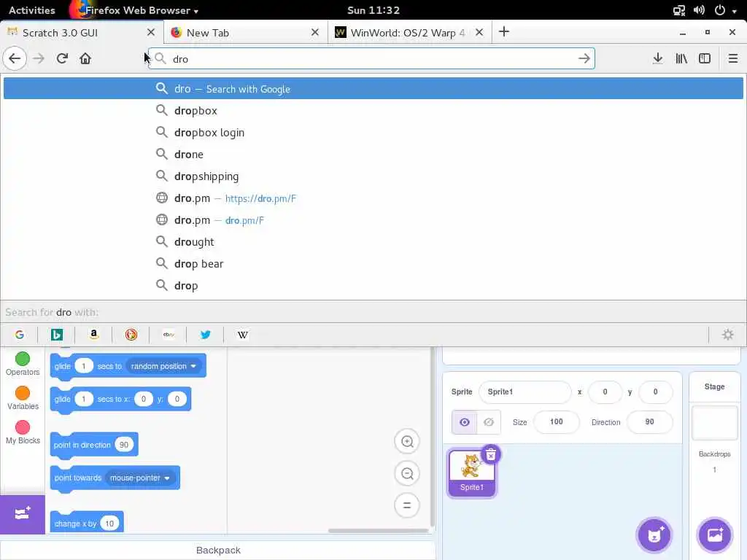The height and width of the screenshot is (560, 747).
Task: Switch to the WinWorld OS/2 Warp tab
Action: tap(410, 32)
